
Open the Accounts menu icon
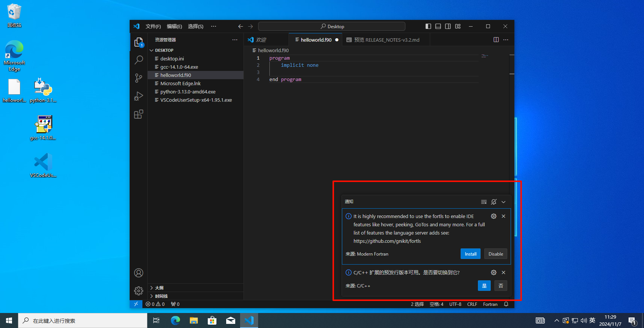pos(139,273)
